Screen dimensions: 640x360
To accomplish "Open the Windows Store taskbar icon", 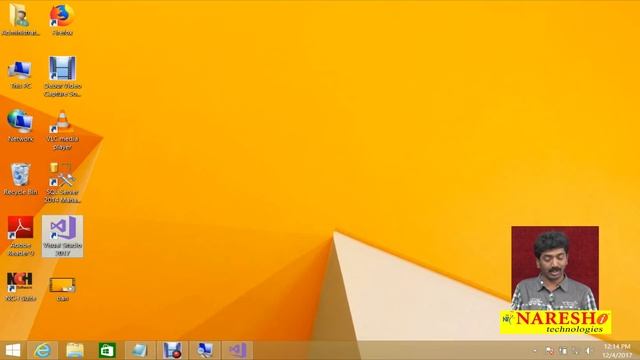I will pos(107,350).
